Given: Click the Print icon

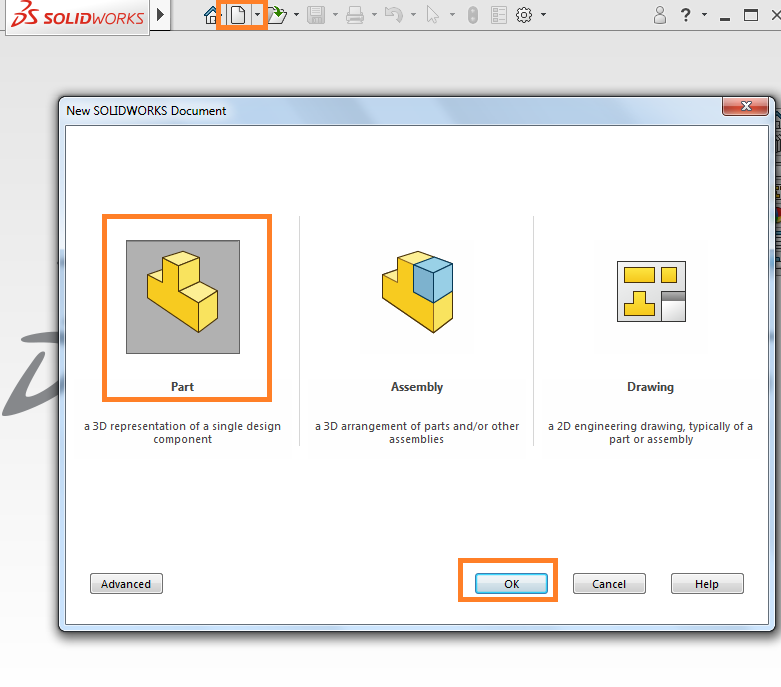Looking at the screenshot, I should point(355,15).
